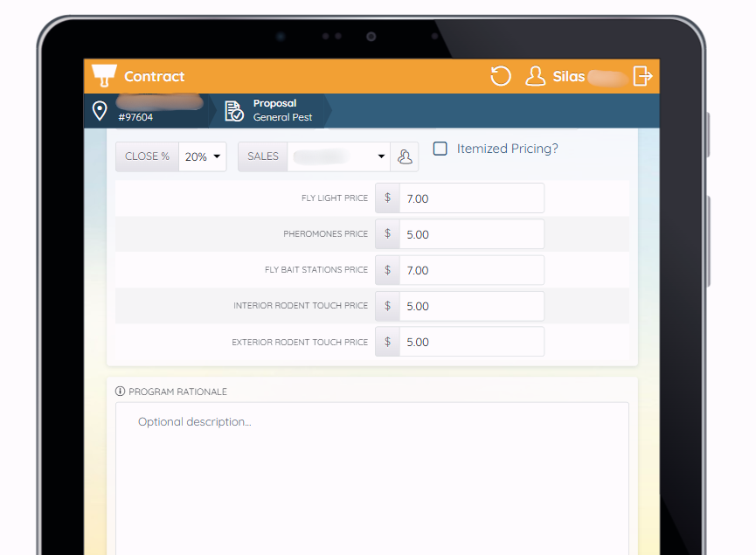756x555 pixels.
Task: Select the Proposal General Pest breadcrumb tab
Action: [x=272, y=111]
